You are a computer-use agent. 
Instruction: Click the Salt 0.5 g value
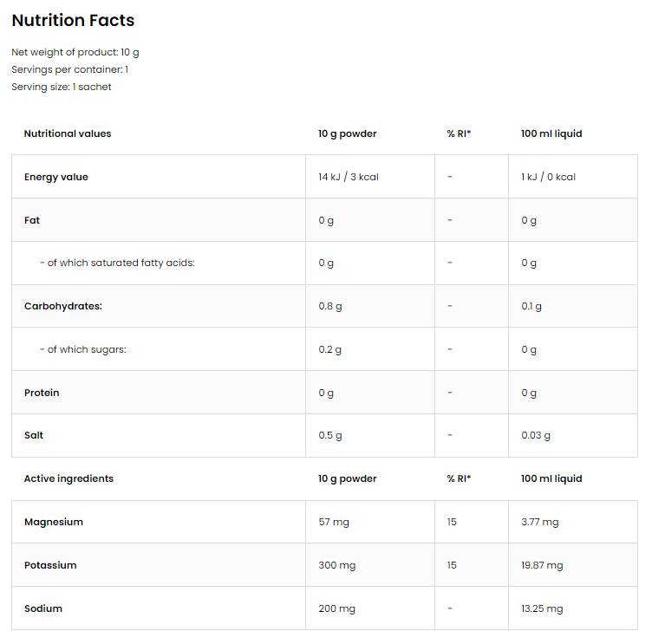pyautogui.click(x=330, y=435)
